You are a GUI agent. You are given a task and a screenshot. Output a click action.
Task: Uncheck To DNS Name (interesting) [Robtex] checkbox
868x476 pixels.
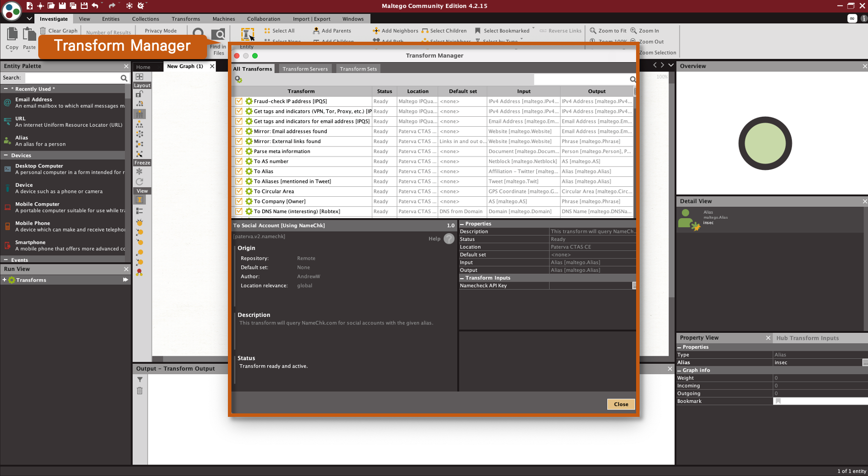pos(239,211)
